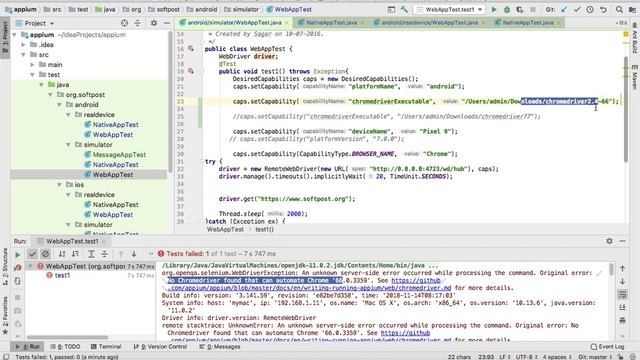Open Favorites side tool window
The image size is (640, 360).
point(5,315)
